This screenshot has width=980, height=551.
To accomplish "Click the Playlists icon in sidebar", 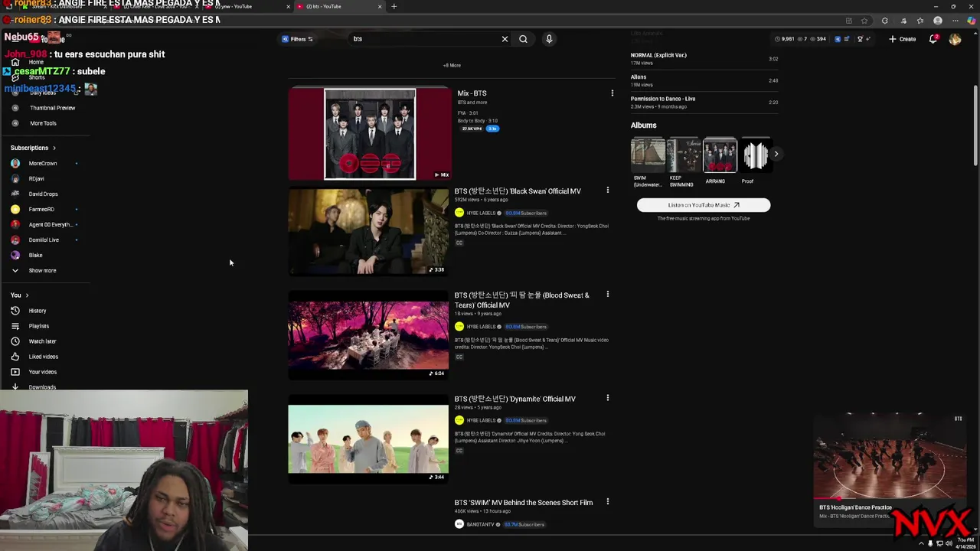I will coord(15,326).
